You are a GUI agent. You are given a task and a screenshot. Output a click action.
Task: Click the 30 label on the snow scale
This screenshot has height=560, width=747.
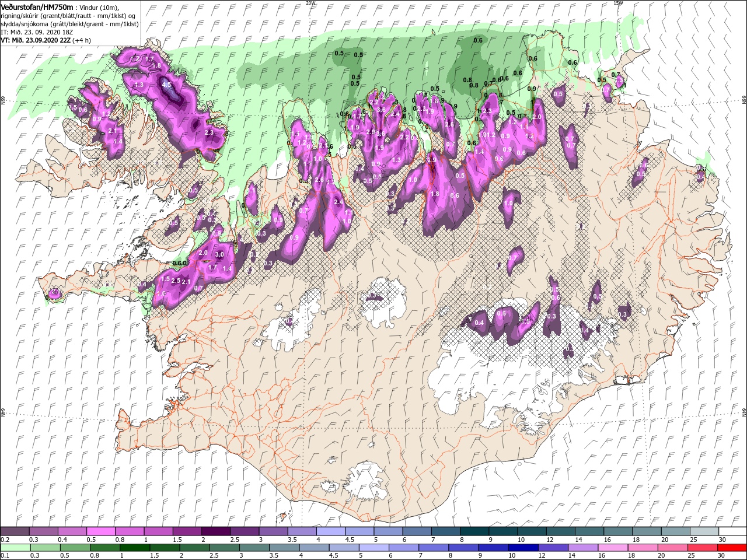(722, 540)
